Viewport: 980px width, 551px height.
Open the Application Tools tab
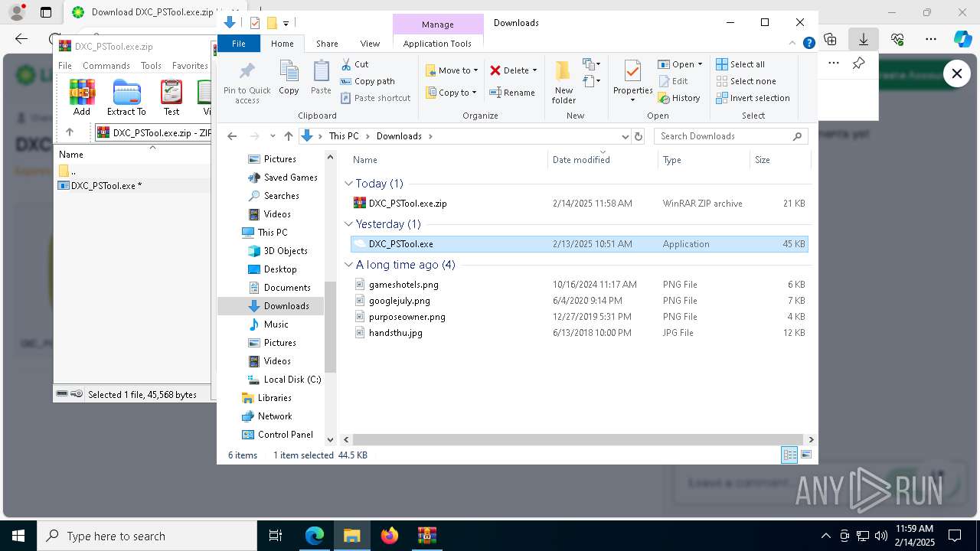(x=437, y=44)
